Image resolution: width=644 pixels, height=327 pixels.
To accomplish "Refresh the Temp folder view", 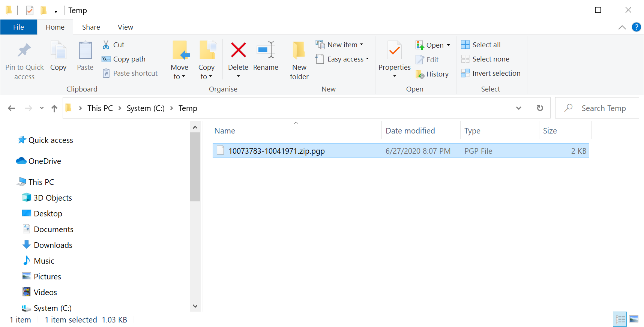I will (x=540, y=108).
